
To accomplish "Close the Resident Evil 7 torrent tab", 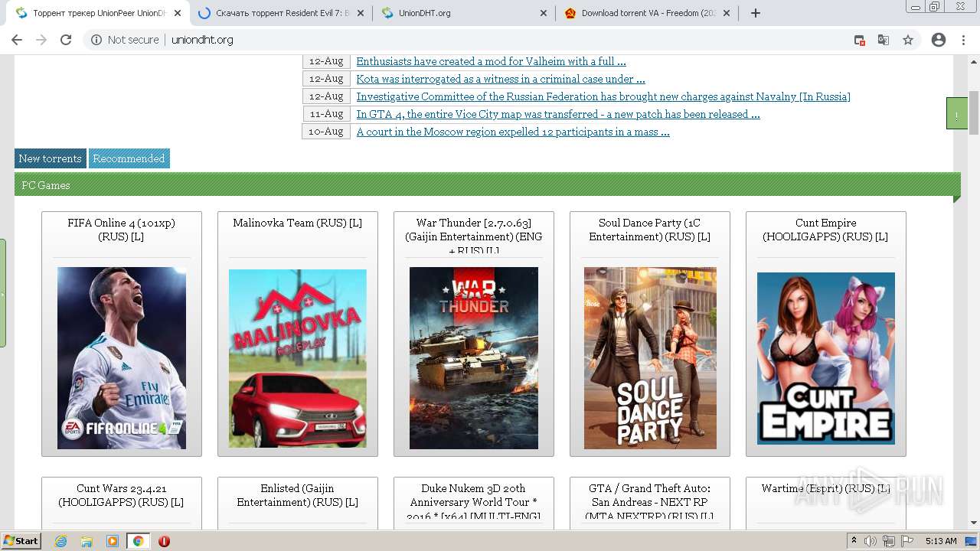I will 361,13.
